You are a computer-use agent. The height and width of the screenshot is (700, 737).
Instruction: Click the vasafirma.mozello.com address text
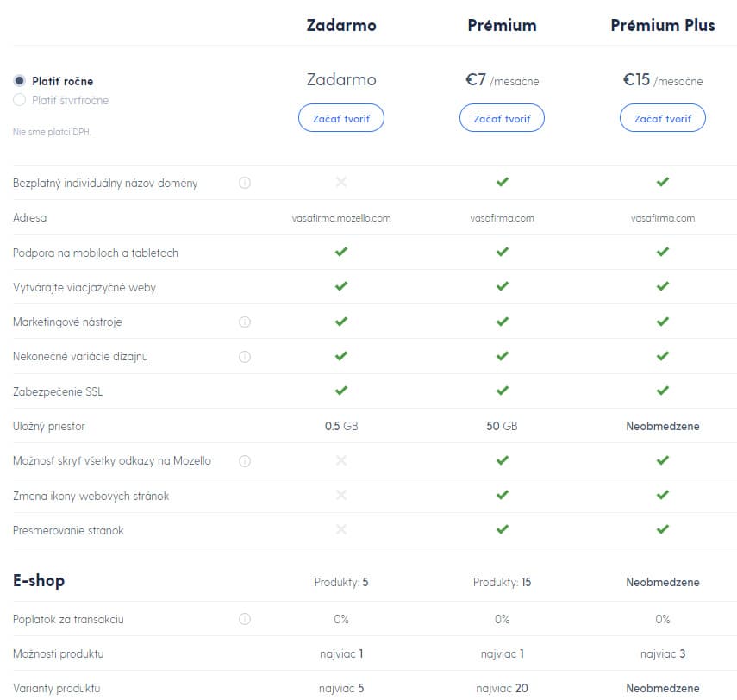click(341, 218)
